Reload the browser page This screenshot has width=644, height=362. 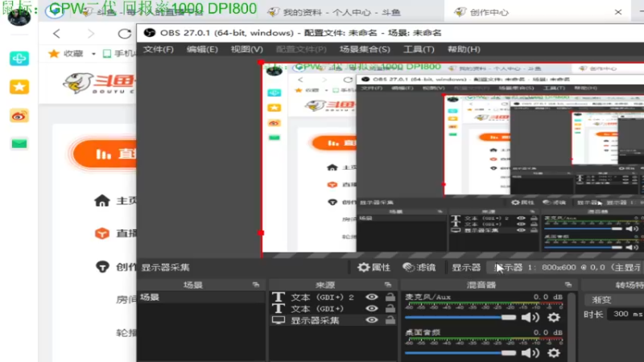tap(124, 34)
